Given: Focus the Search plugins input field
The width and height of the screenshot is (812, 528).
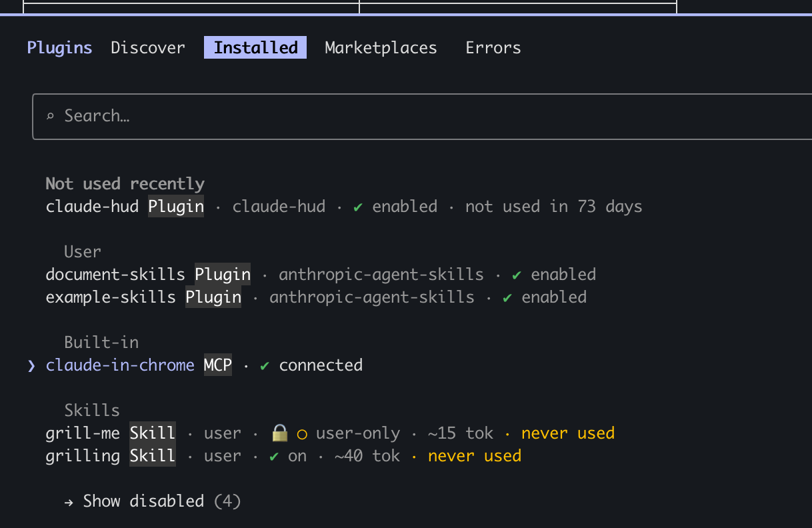Looking at the screenshot, I should pos(422,117).
